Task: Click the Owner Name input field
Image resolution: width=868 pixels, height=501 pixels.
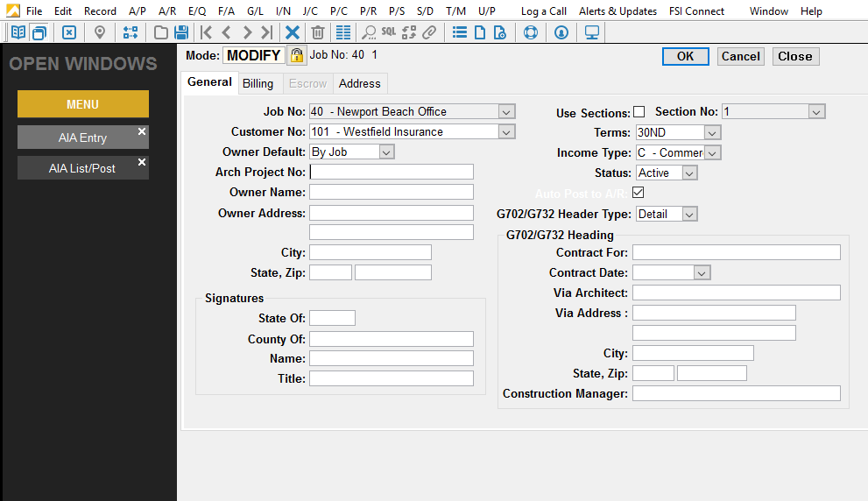Action: click(x=392, y=192)
